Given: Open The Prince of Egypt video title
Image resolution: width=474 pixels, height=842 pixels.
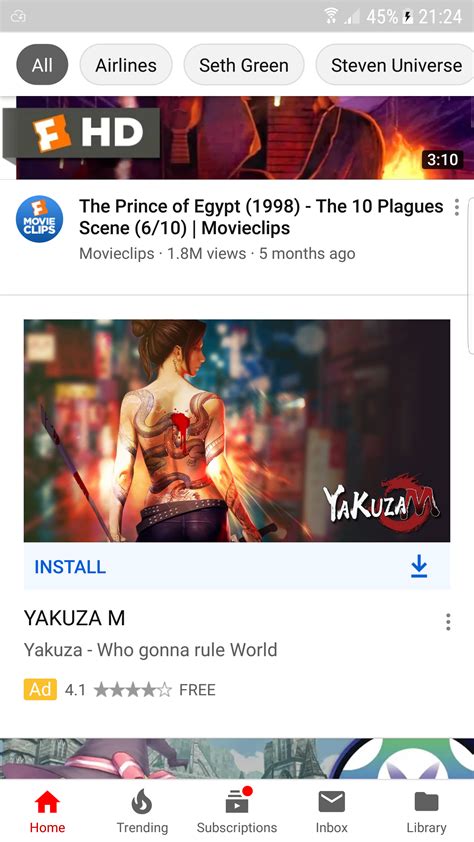Looking at the screenshot, I should (x=261, y=217).
